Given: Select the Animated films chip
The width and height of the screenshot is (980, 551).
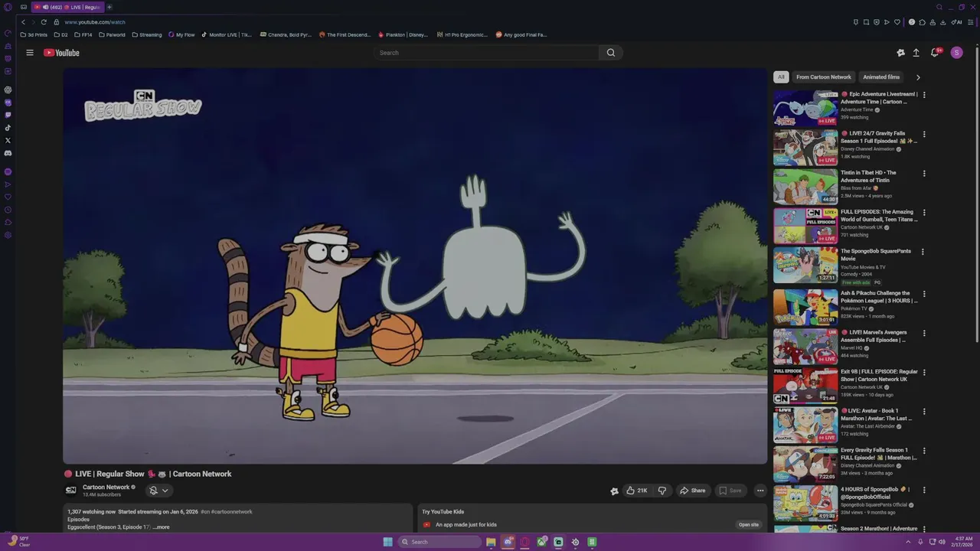Looking at the screenshot, I should pos(881,77).
